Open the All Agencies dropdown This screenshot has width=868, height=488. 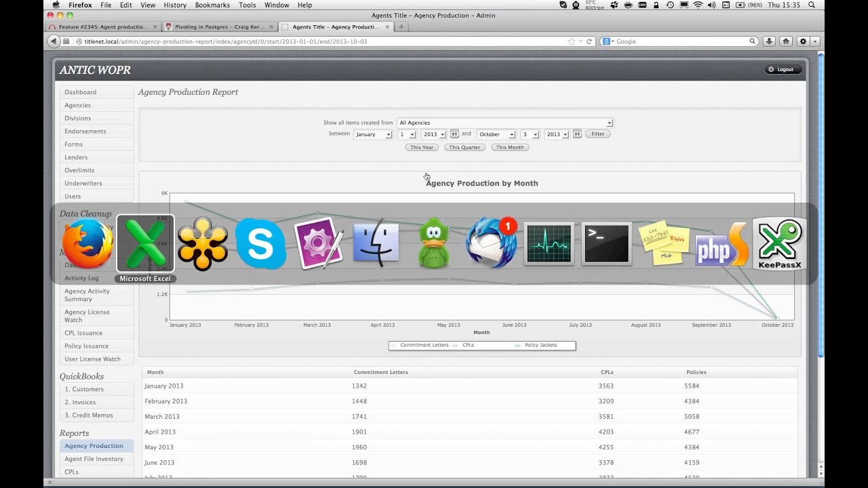coord(505,123)
